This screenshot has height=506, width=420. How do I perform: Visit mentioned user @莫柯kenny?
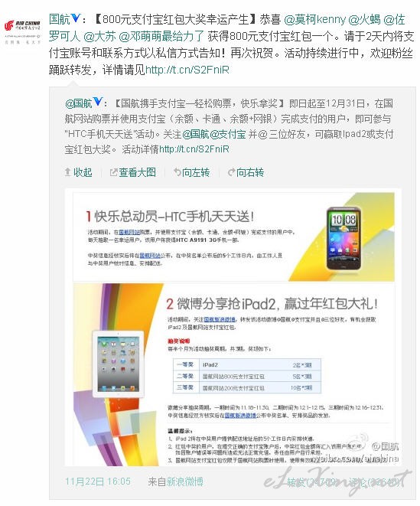(x=315, y=19)
